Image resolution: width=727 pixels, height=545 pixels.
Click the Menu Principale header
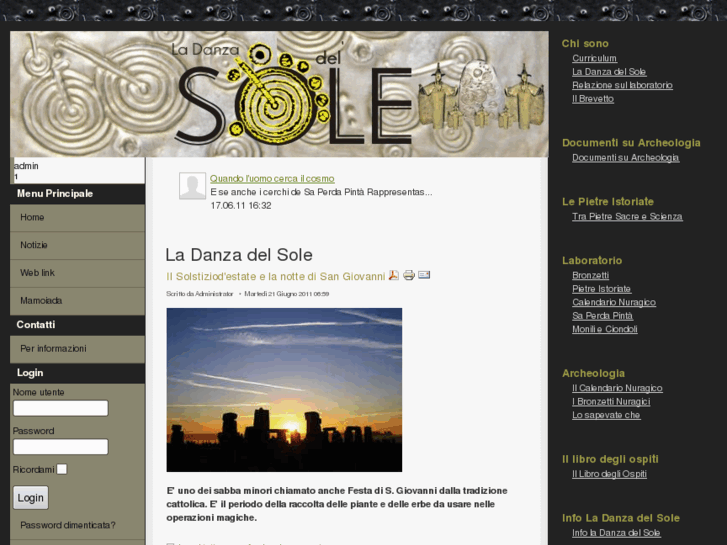click(77, 194)
